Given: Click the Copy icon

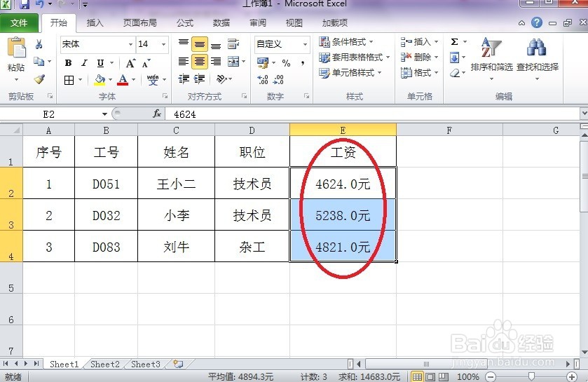Looking at the screenshot, I should pyautogui.click(x=39, y=61).
